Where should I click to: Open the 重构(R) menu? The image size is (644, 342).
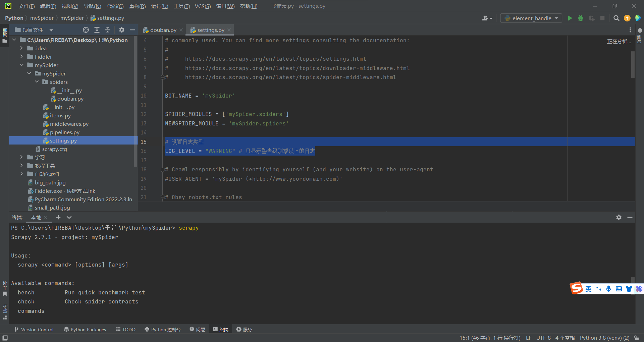[138, 6]
